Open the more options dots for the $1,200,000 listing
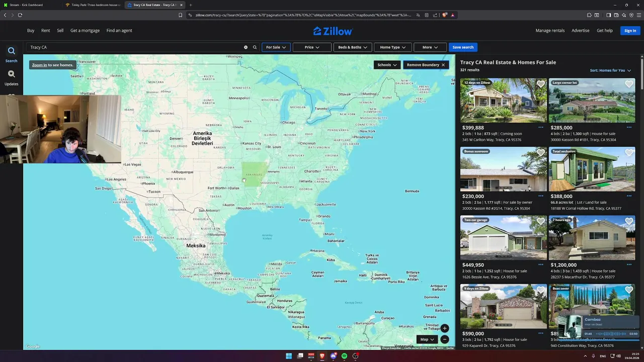 pos(629,264)
